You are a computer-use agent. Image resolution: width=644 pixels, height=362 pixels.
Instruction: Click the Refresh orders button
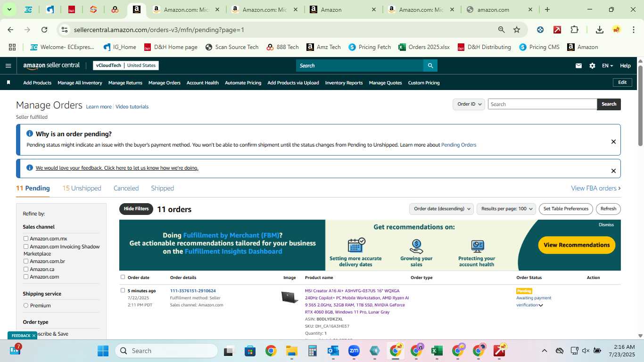tap(608, 209)
